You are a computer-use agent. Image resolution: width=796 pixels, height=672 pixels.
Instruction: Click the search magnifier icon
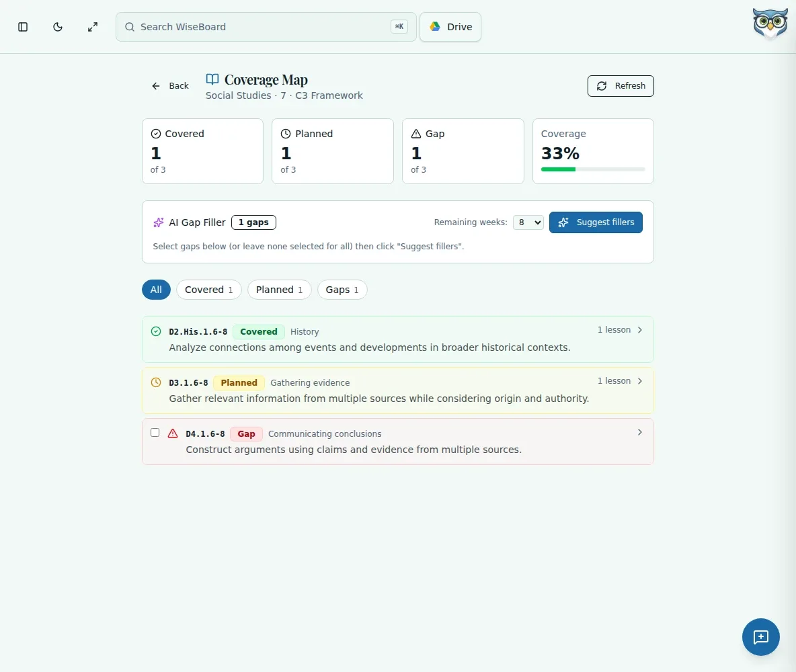coord(130,27)
